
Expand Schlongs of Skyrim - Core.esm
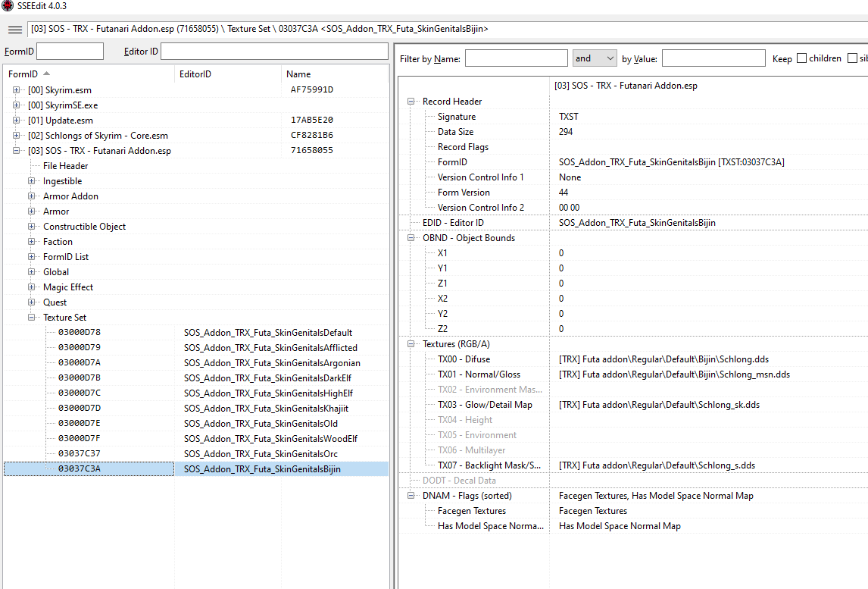pos(16,135)
